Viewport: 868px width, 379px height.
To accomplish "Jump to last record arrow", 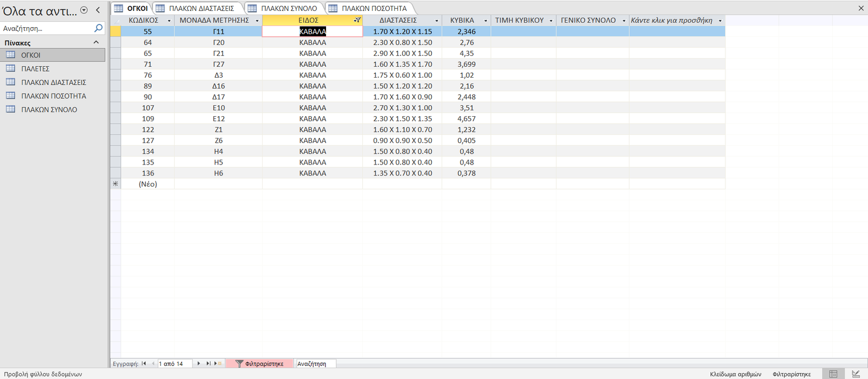I will (208, 364).
